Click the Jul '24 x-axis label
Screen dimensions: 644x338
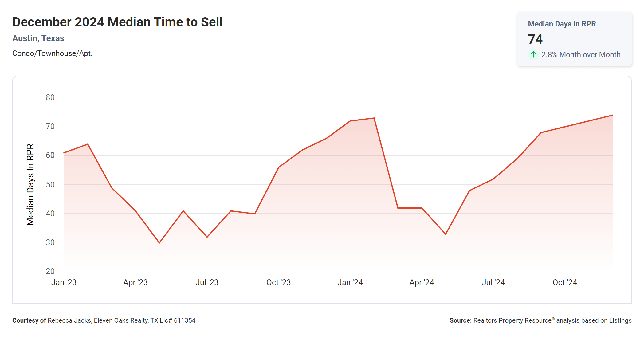coord(493,282)
